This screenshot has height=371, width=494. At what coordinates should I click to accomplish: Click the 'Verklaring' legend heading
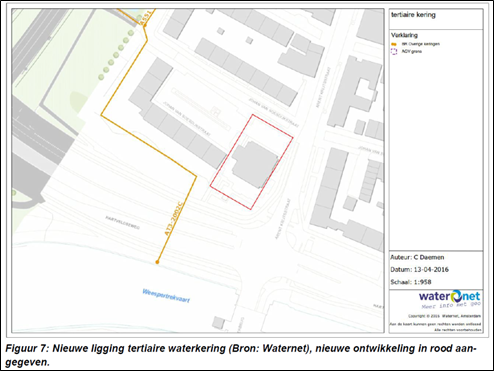[404, 35]
